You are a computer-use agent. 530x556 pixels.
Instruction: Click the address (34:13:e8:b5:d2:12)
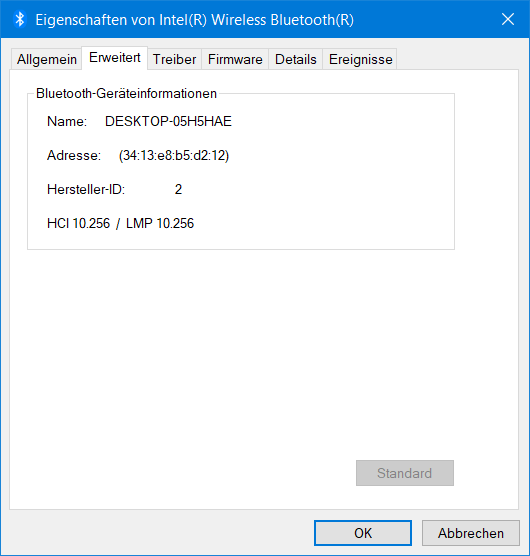(x=174, y=155)
